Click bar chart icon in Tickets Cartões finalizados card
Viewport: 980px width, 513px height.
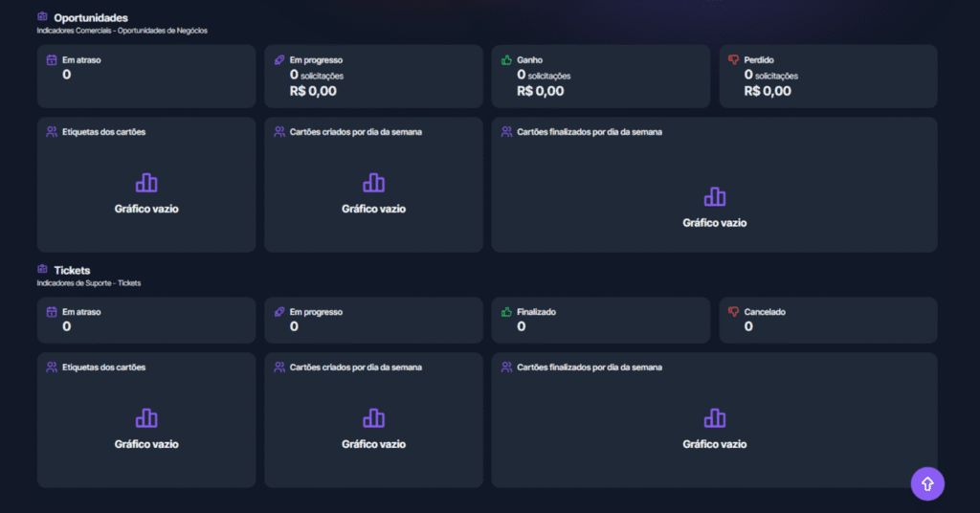pyautogui.click(x=714, y=418)
